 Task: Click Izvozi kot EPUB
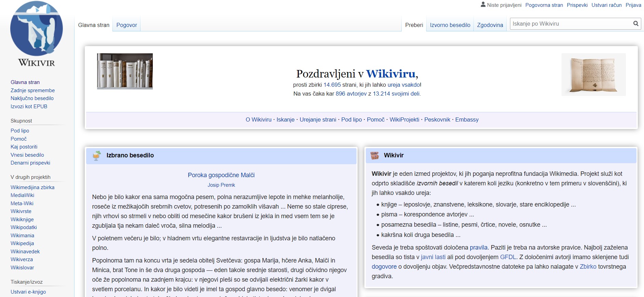click(29, 107)
